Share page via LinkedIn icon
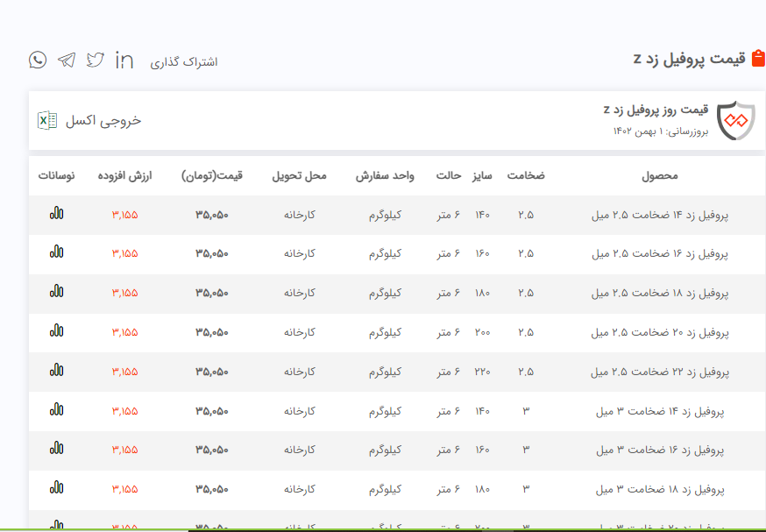This screenshot has height=532, width=766. click(x=124, y=60)
